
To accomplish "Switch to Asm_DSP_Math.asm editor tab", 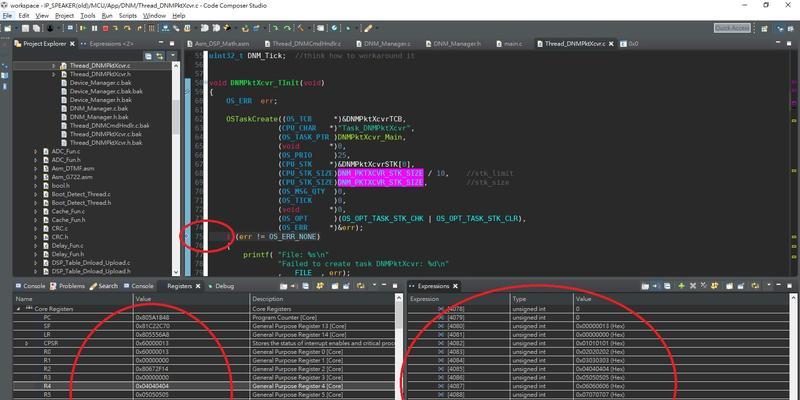I will pos(218,44).
